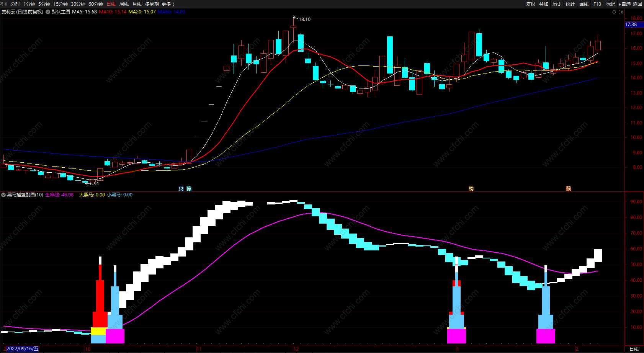The width and height of the screenshot is (644, 353).
Task: Select the 15分钟 period tab
Action: pyautogui.click(x=60, y=4)
